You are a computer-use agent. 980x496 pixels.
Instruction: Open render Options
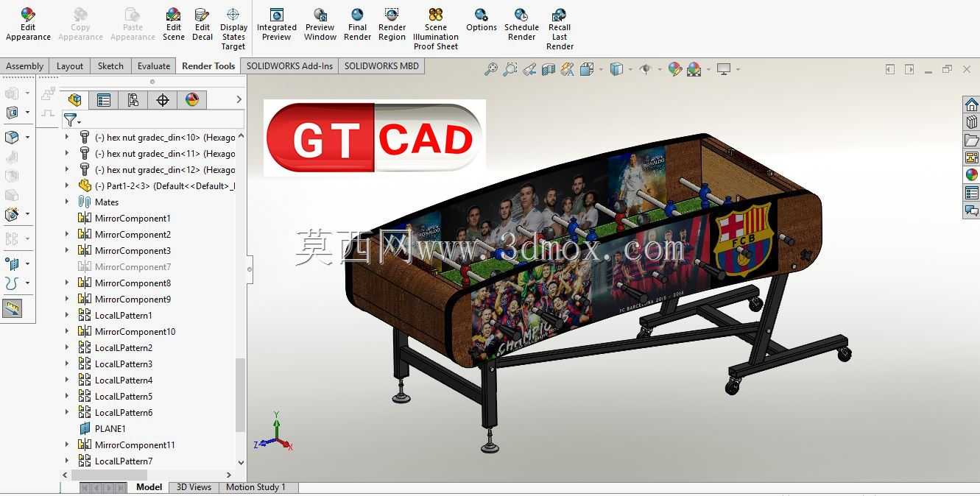(482, 20)
